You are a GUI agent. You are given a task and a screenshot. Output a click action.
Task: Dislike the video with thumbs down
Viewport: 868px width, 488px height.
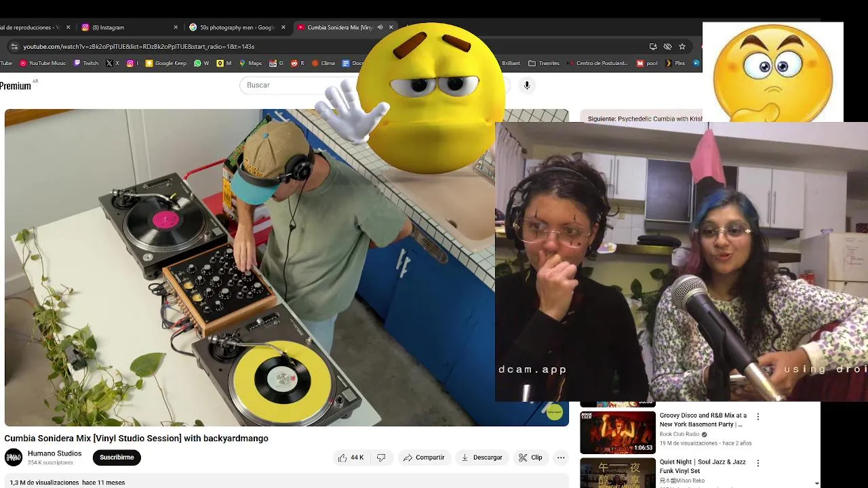click(x=381, y=457)
